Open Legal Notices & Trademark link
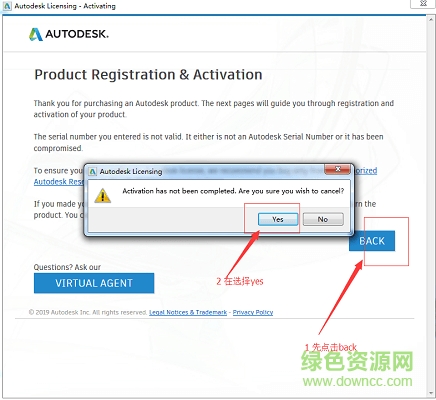This screenshot has height=400, width=436. (188, 312)
